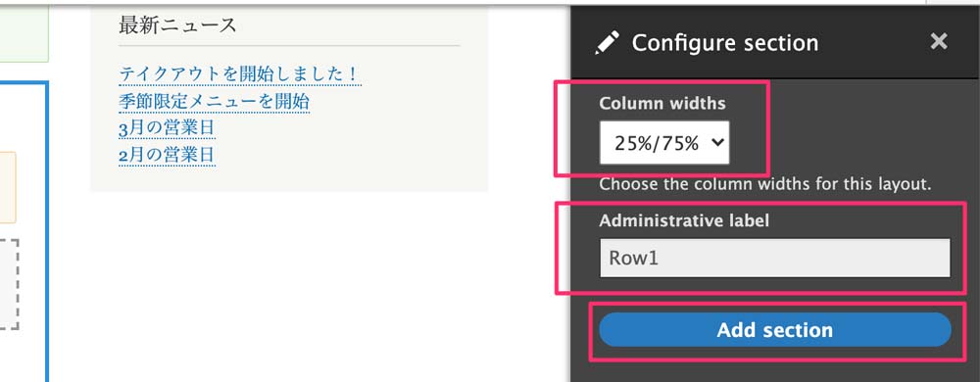Click the divider line under 最新ニュース

coord(289,46)
